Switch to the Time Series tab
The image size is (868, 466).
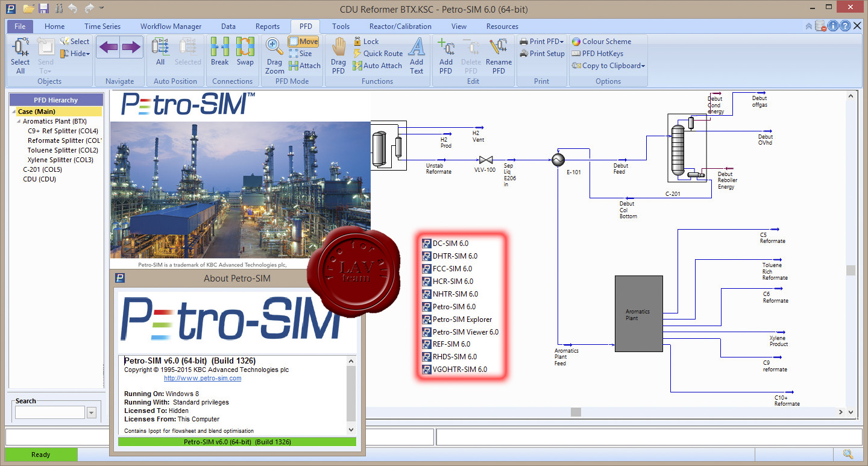click(102, 27)
